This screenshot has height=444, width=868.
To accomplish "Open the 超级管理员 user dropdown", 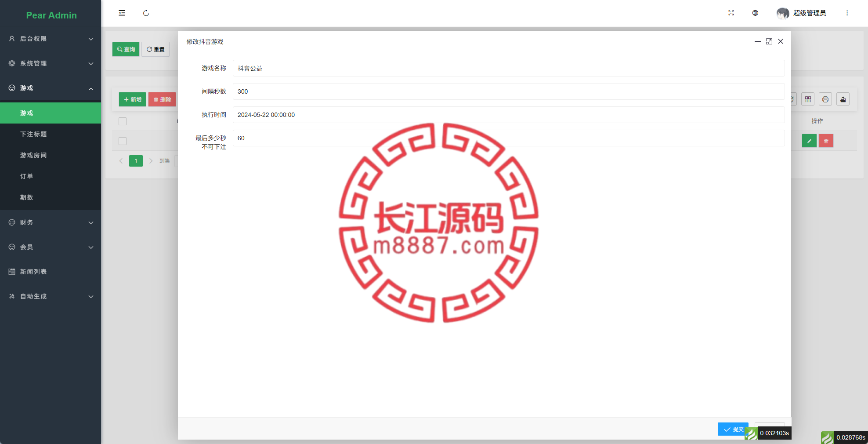I will [809, 13].
